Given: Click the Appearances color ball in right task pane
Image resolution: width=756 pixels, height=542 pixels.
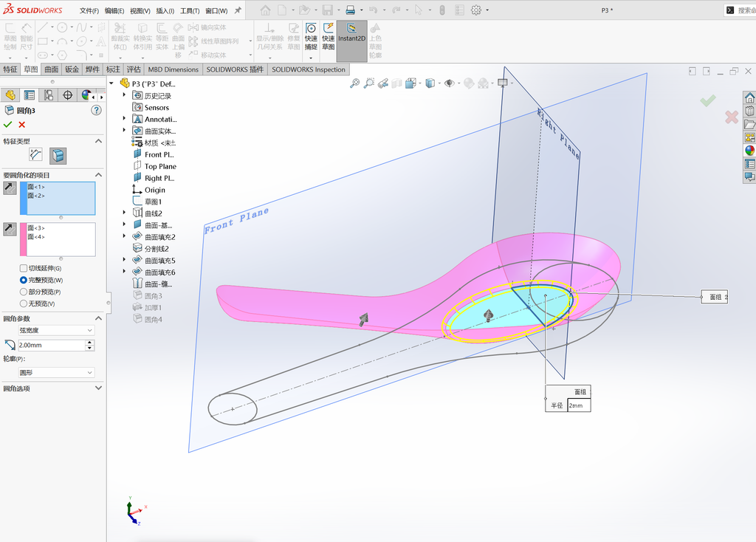Looking at the screenshot, I should point(750,151).
